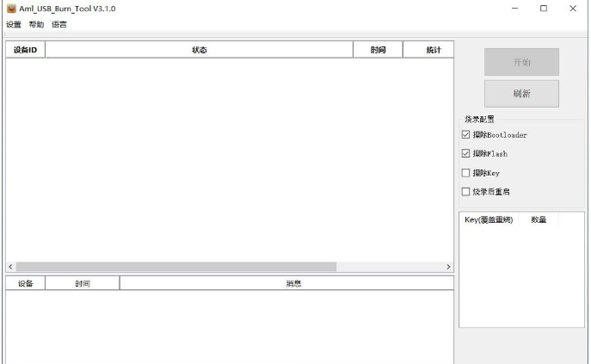This screenshot has width=591, height=364.
Task: Click the 状态 column header
Action: click(x=199, y=50)
